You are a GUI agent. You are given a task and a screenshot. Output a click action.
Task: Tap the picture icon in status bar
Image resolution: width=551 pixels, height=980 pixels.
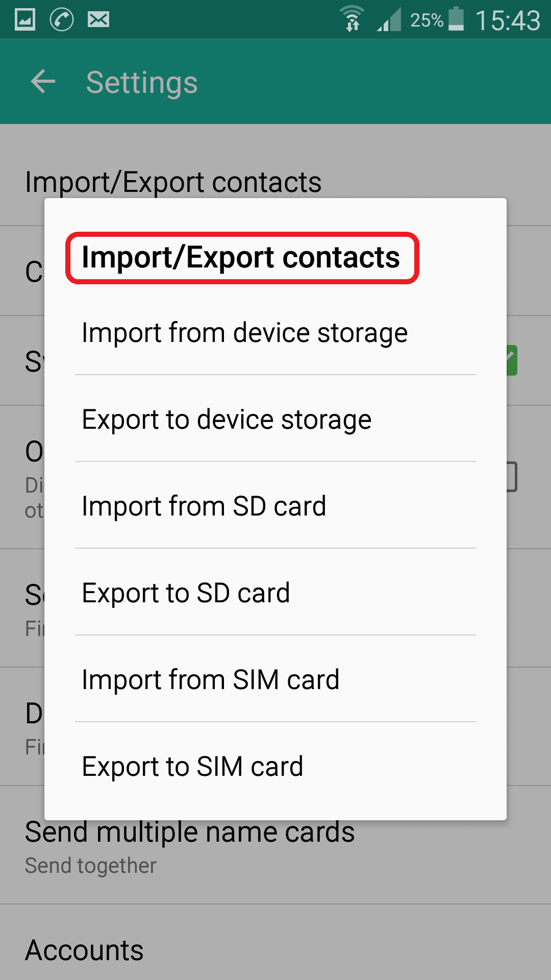coord(24,20)
